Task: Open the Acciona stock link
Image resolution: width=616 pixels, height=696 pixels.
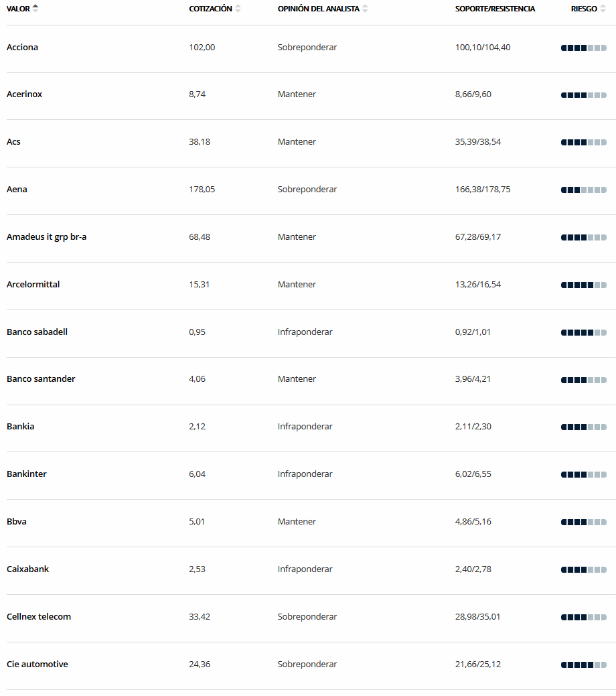Action: click(22, 47)
